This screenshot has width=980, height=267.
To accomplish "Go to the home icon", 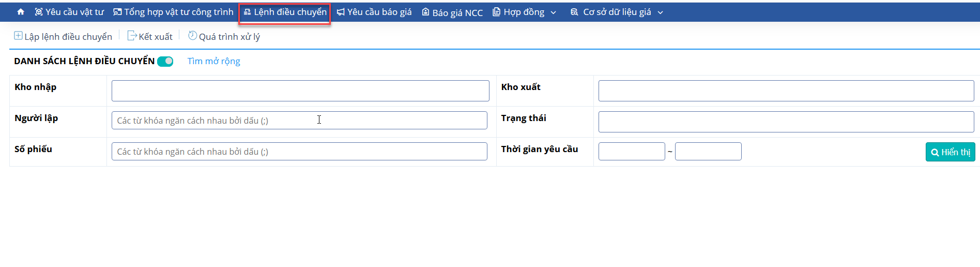I will coord(21,12).
